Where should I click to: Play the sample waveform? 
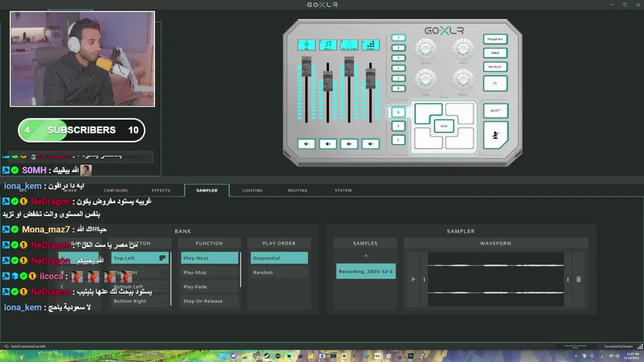click(x=413, y=279)
